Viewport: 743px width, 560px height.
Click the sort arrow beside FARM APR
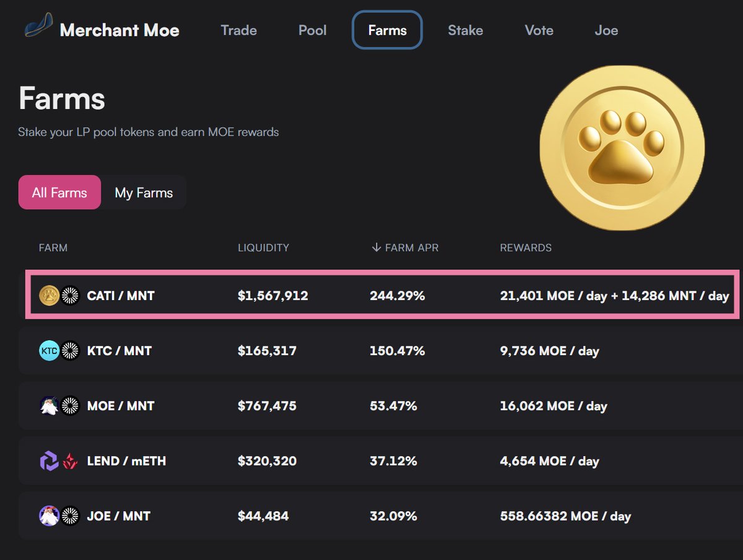(x=376, y=248)
